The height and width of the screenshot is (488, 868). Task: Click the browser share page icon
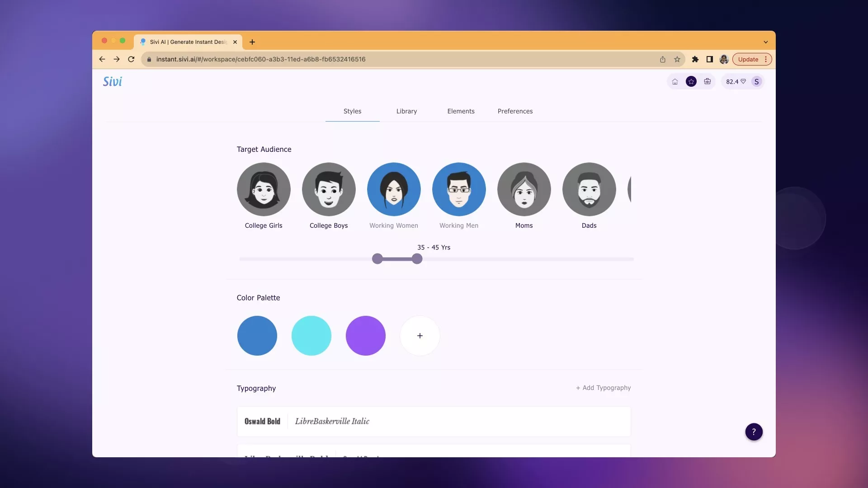[x=662, y=59]
